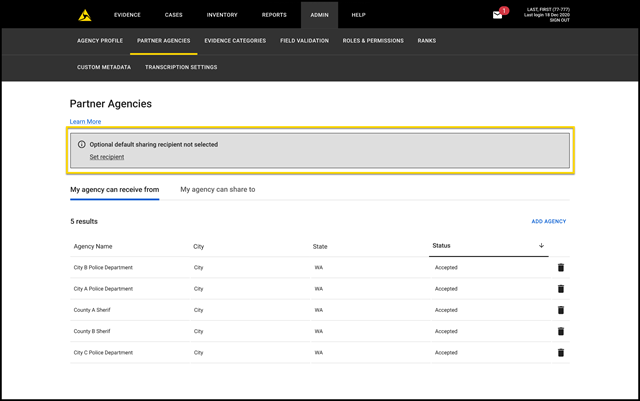The height and width of the screenshot is (401, 640).
Task: Switch to My agency can share to tab
Action: coord(218,189)
